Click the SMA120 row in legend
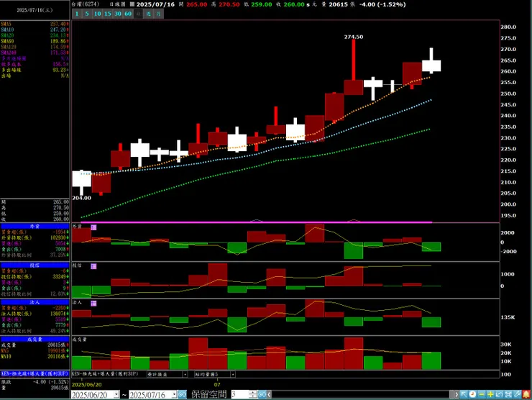This screenshot has width=532, height=400. [x=35, y=47]
